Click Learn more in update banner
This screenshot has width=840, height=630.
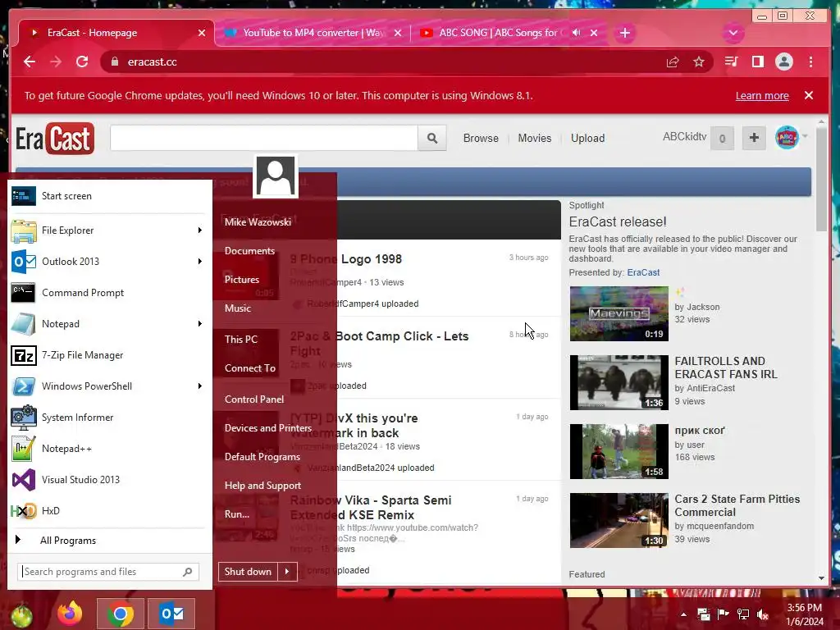point(762,95)
